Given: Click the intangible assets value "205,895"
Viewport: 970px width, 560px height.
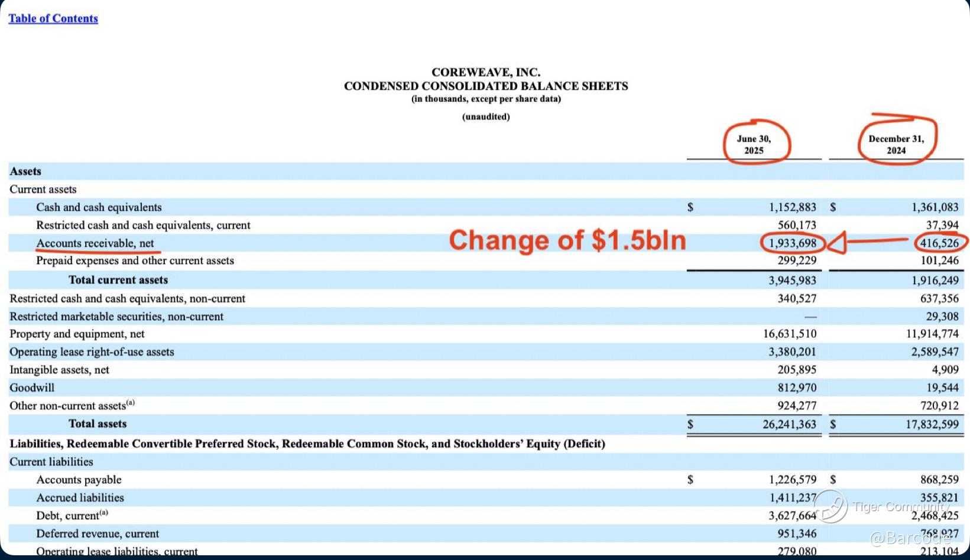Looking at the screenshot, I should [797, 370].
